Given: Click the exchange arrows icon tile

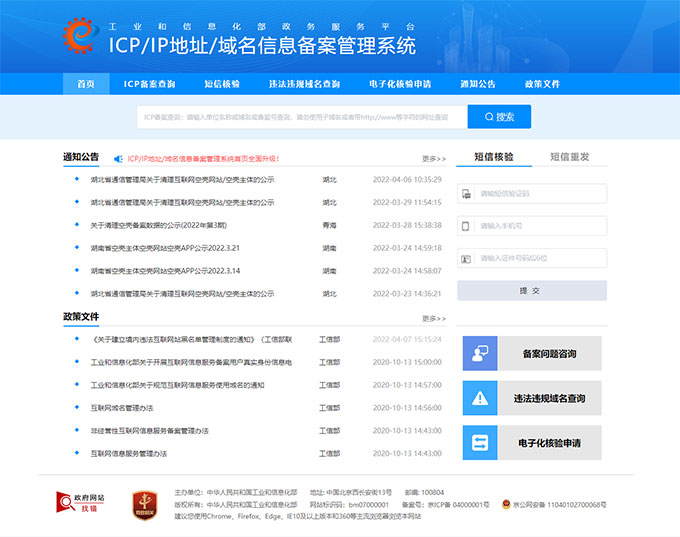Looking at the screenshot, I should tap(480, 443).
